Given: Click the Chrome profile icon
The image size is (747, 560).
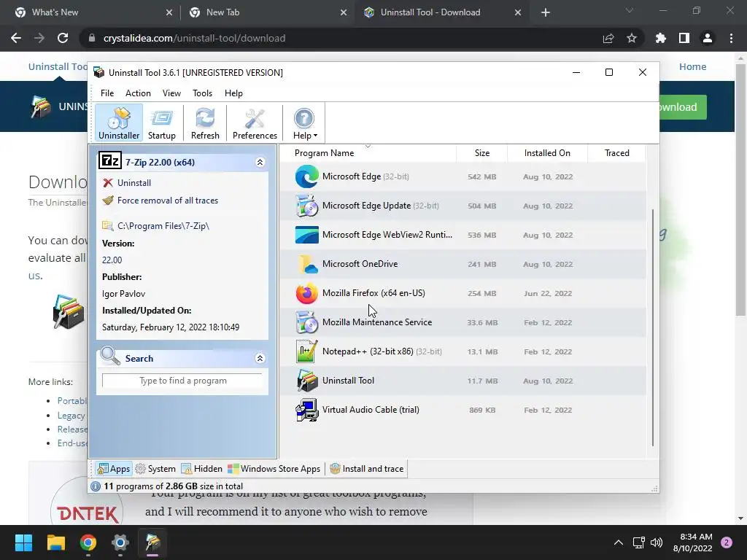Looking at the screenshot, I should click(x=708, y=38).
